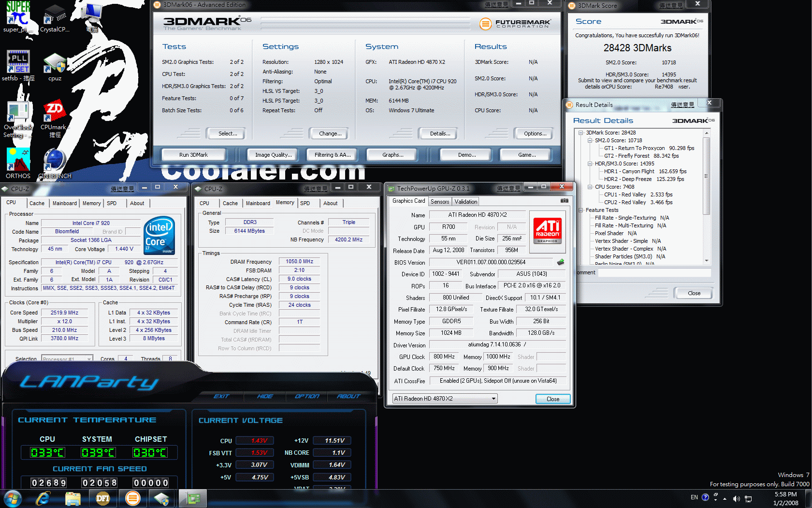Click the Graphs... button
The height and width of the screenshot is (508, 812).
click(x=392, y=155)
